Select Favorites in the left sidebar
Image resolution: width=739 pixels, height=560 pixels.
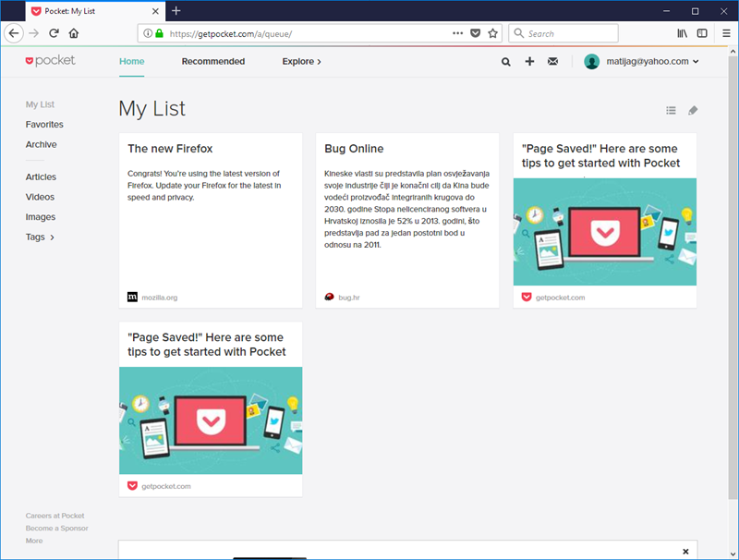coord(44,125)
